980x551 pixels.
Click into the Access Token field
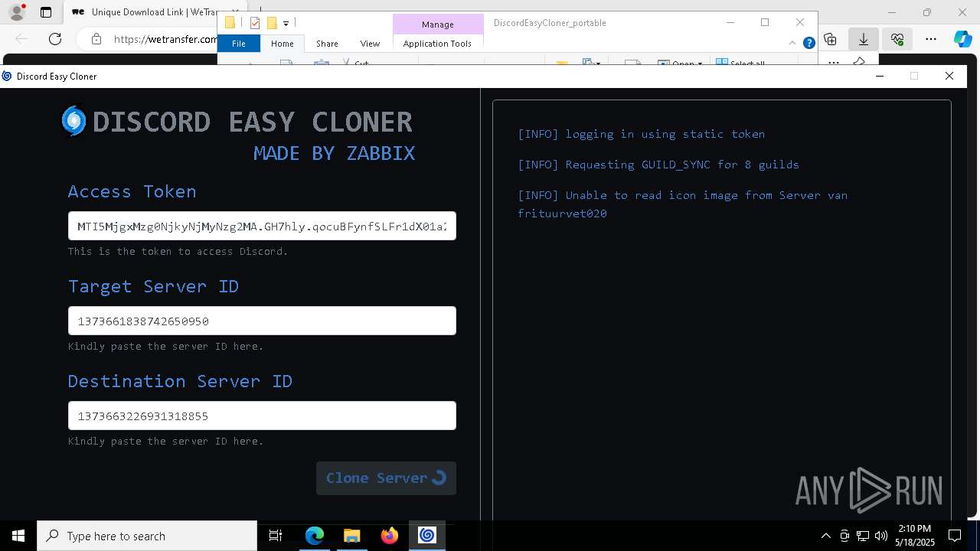click(262, 226)
